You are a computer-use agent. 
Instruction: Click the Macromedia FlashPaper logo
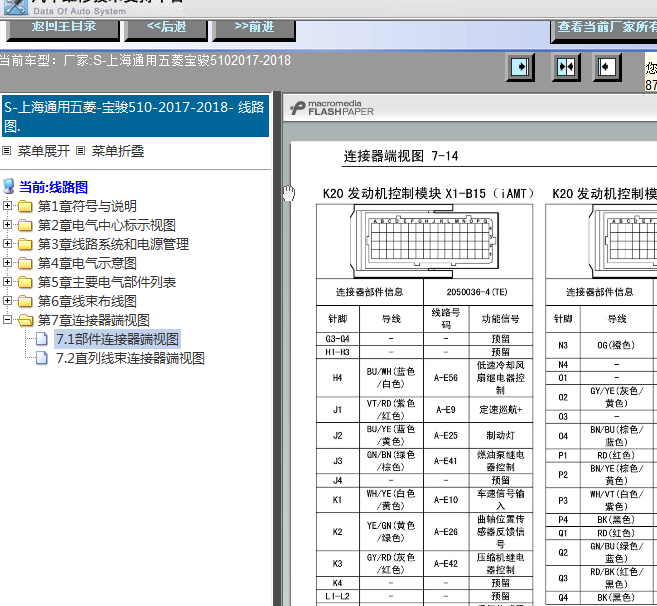(x=332, y=108)
